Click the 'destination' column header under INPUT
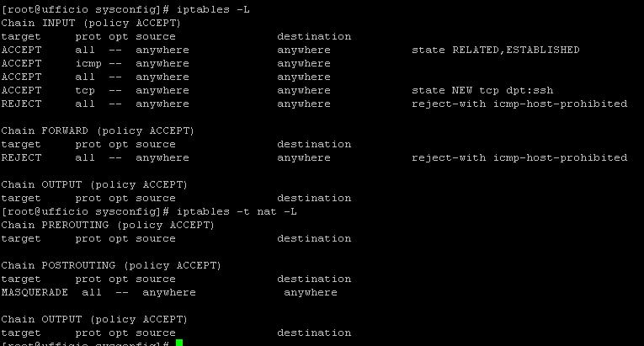Viewport: 644px width, 346px height. tap(314, 36)
